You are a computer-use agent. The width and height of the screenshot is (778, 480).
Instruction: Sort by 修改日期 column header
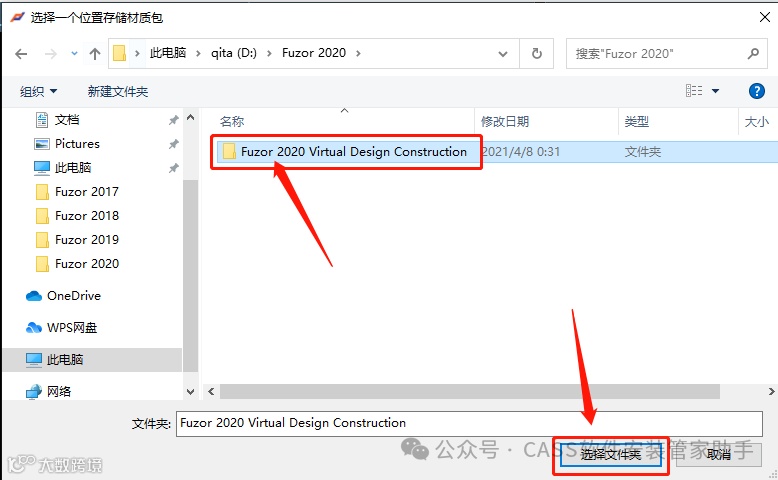pyautogui.click(x=505, y=122)
